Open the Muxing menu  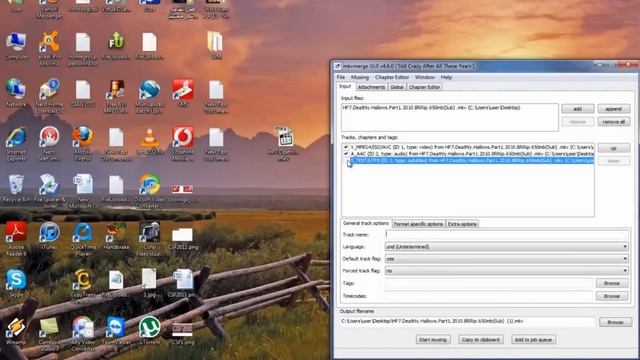coord(360,77)
